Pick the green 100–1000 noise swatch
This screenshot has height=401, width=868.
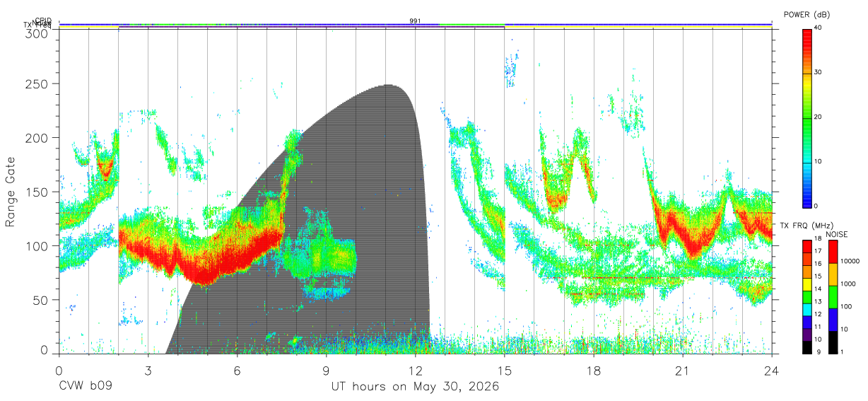click(x=833, y=297)
